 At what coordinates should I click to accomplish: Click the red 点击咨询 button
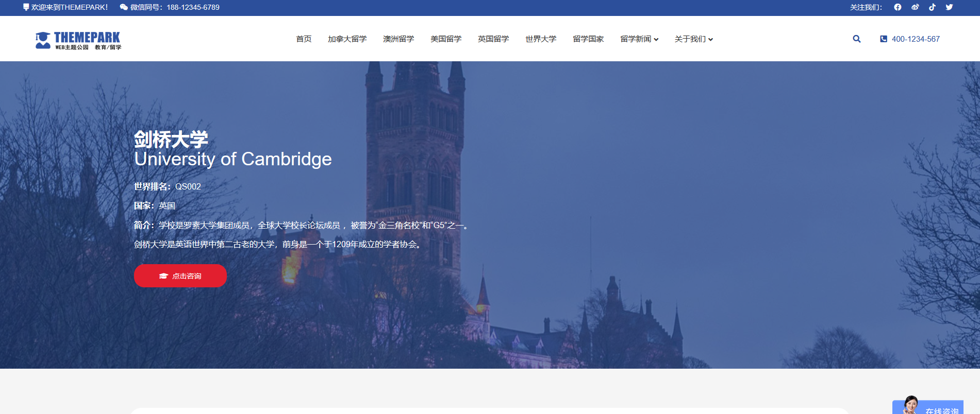(180, 276)
